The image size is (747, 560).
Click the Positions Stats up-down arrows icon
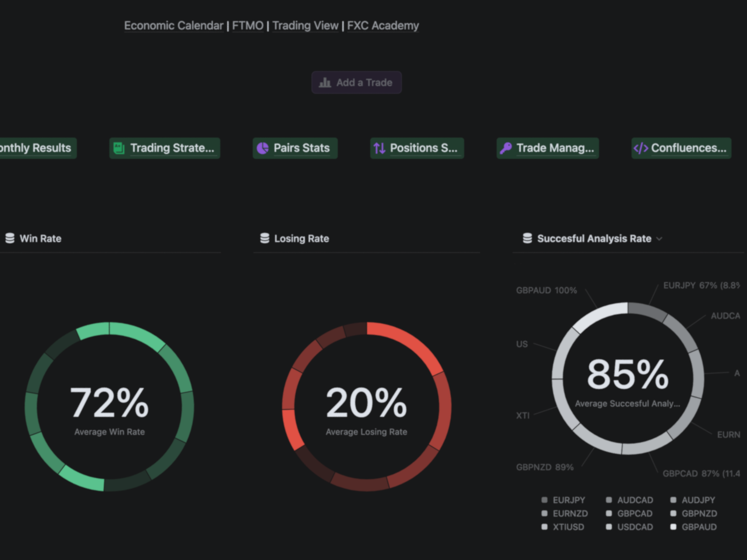(379, 148)
